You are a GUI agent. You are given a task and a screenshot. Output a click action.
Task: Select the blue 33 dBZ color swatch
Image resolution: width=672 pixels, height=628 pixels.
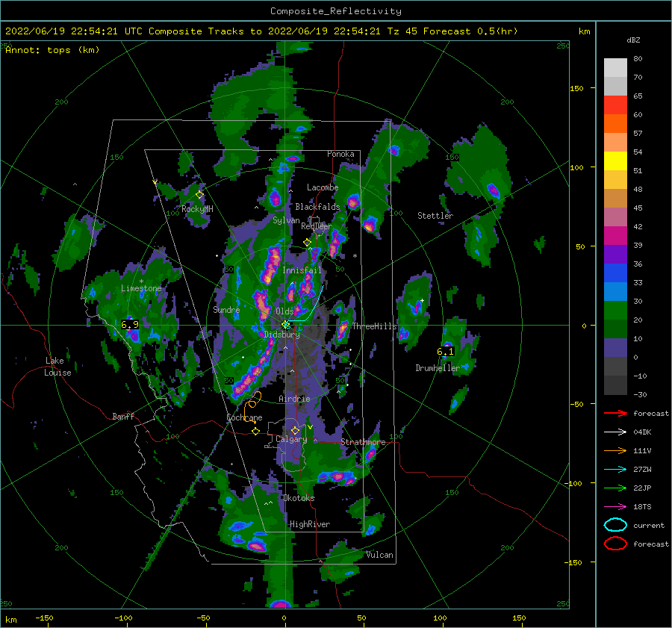click(615, 273)
